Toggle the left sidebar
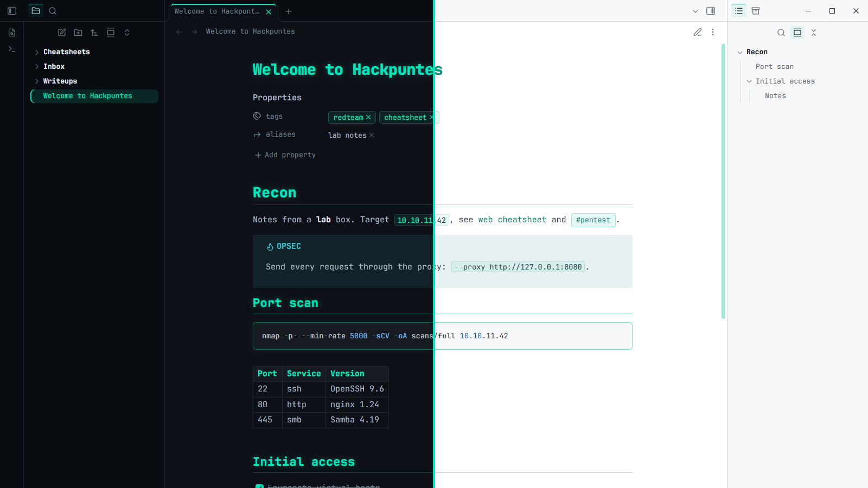 12,11
